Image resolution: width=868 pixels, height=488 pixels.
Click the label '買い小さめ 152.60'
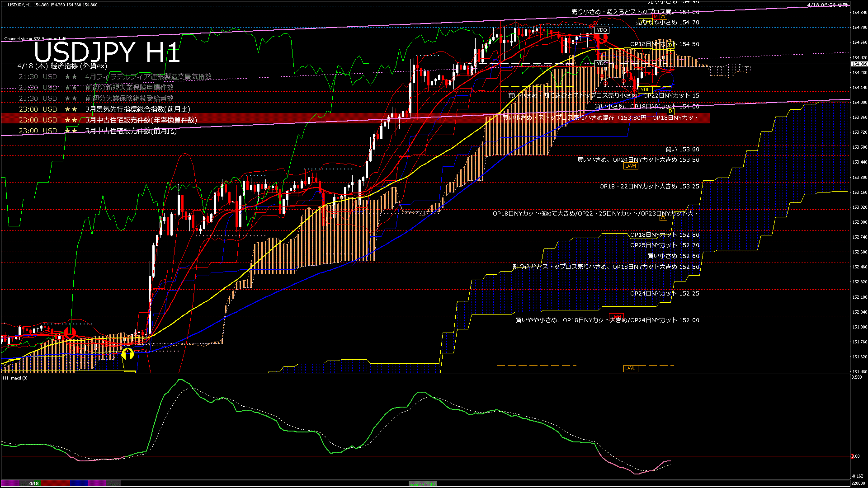click(x=674, y=256)
